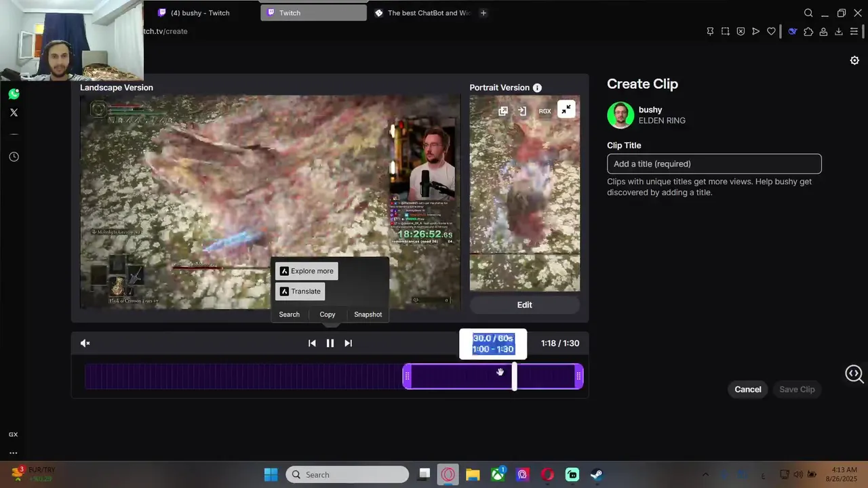Open the browser profile account icon

click(x=823, y=31)
